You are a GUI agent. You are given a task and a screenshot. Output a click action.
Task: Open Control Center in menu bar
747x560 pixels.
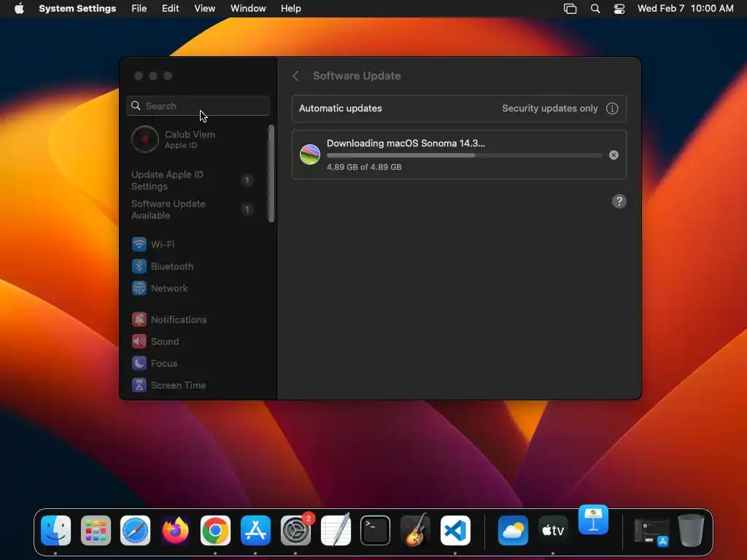pyautogui.click(x=619, y=9)
